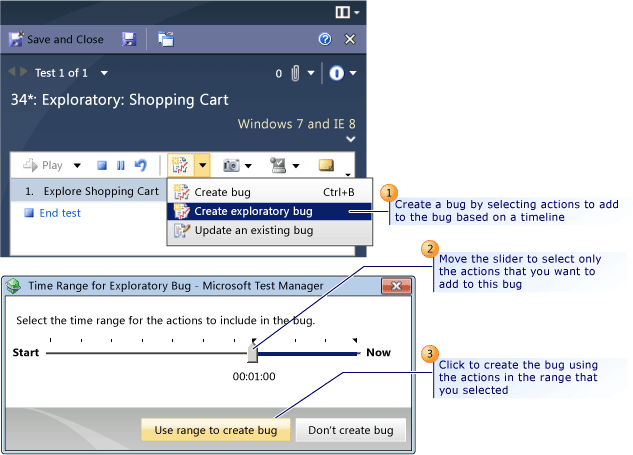The image size is (633, 455).
Task: Click the round test status icon
Action: click(337, 73)
